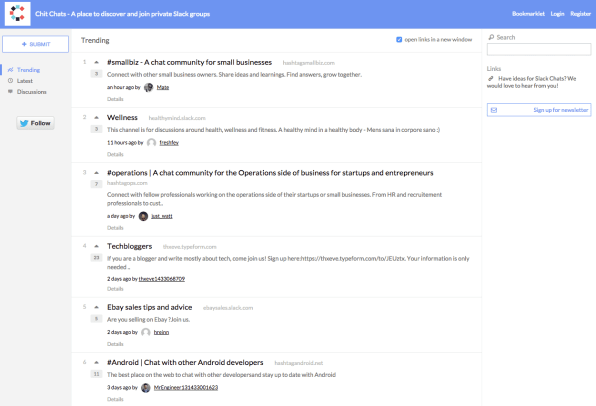Click the newsletter envelope icon
Screen dimensions: 596x406
(494, 110)
